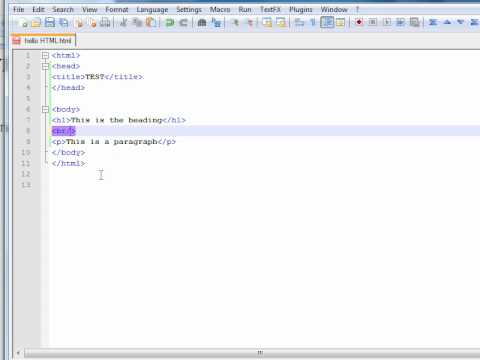Click the Open file folder icon
Screen dimensions: 480x360
coord(36,23)
